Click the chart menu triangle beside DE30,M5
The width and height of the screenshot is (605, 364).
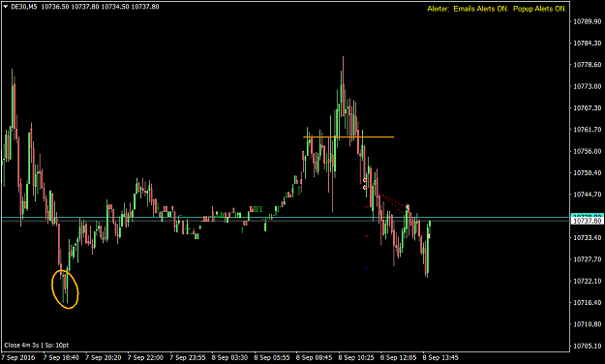point(6,7)
